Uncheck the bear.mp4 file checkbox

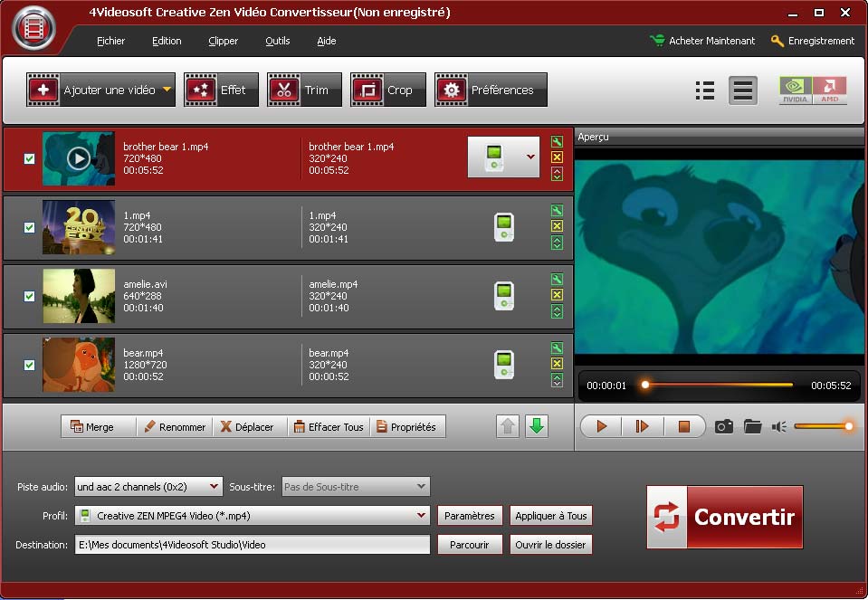point(29,365)
